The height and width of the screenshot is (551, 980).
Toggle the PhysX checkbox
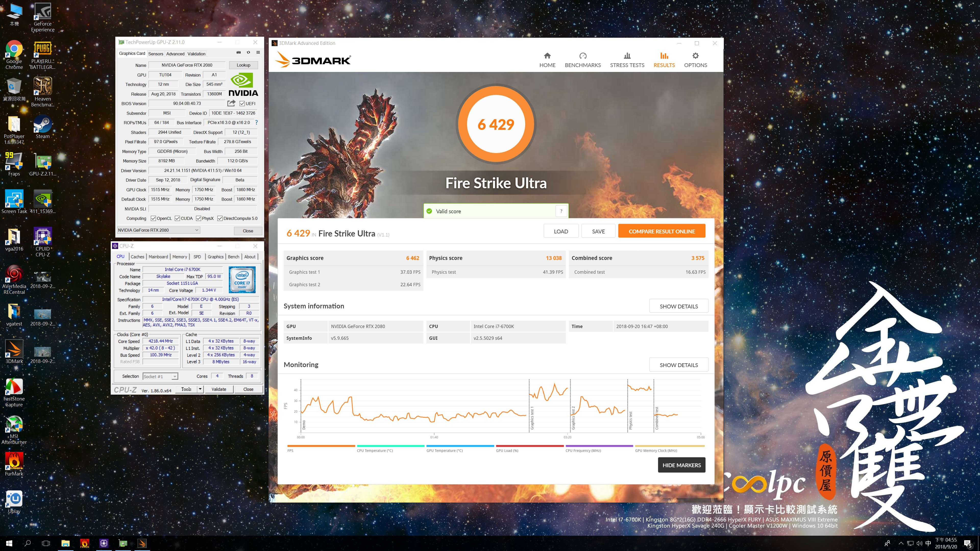coord(199,218)
